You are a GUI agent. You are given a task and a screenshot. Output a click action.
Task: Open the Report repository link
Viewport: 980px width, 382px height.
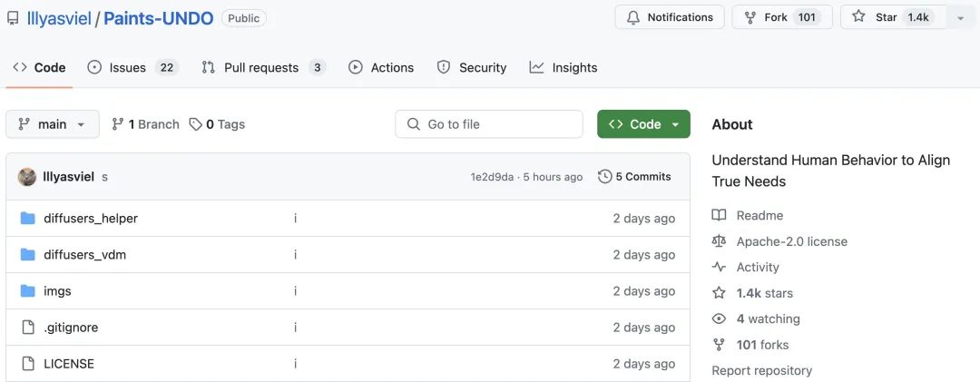click(x=761, y=370)
